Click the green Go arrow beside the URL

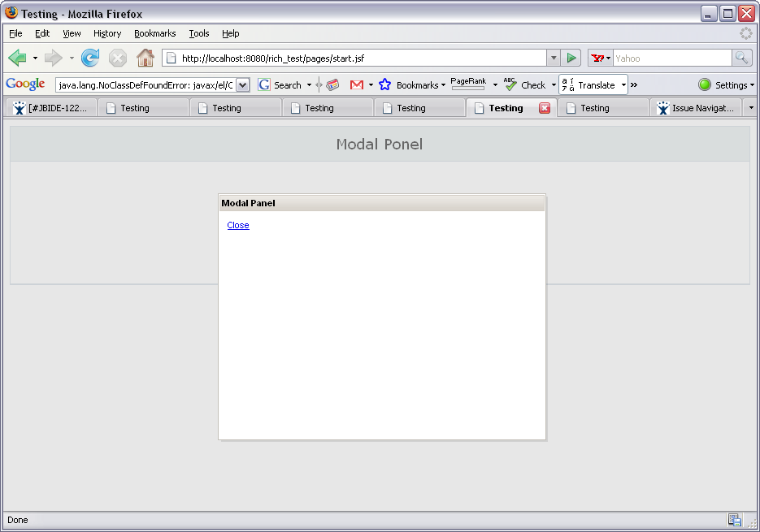[x=571, y=58]
